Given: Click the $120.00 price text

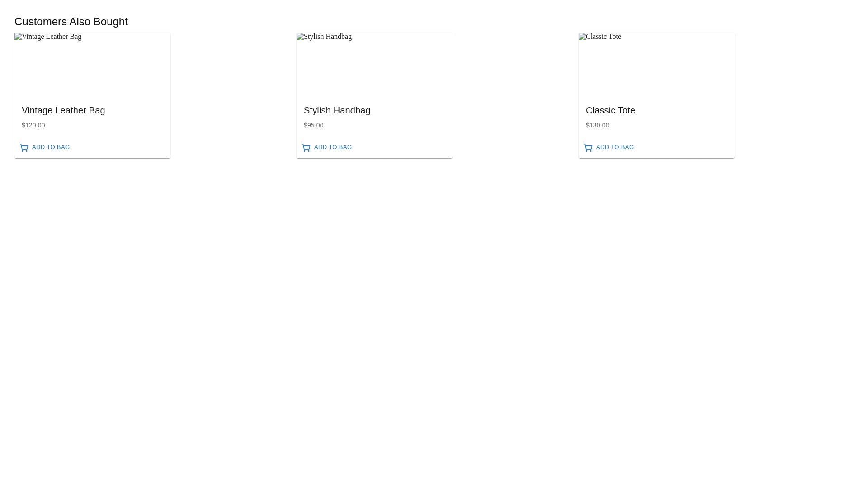Looking at the screenshot, I should point(33,125).
